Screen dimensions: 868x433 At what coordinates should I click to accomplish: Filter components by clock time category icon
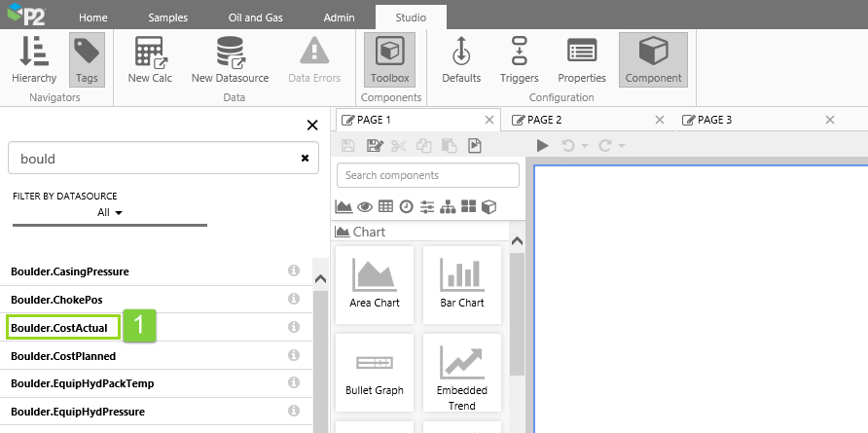407,207
